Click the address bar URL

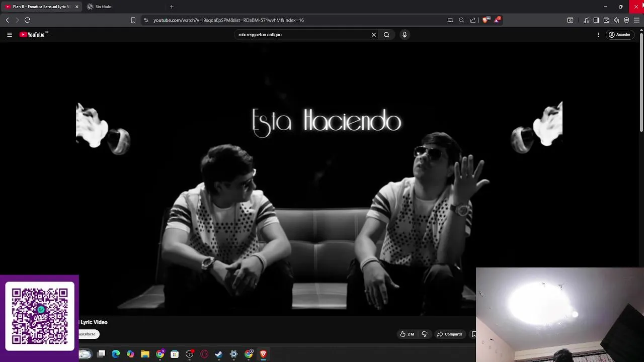(x=228, y=20)
